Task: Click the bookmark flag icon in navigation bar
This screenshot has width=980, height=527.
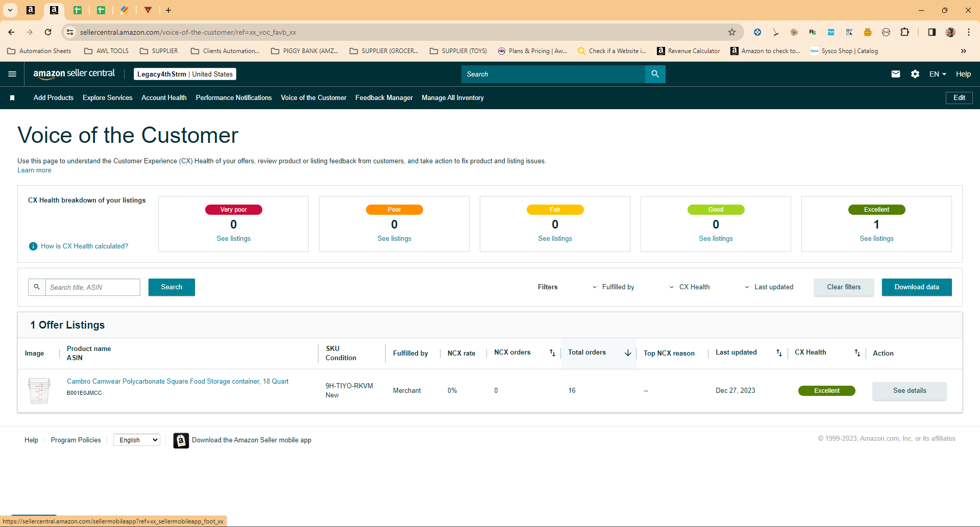Action: [12, 98]
